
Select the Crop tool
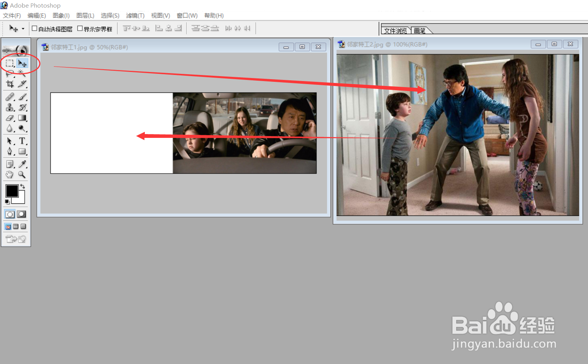coord(10,84)
